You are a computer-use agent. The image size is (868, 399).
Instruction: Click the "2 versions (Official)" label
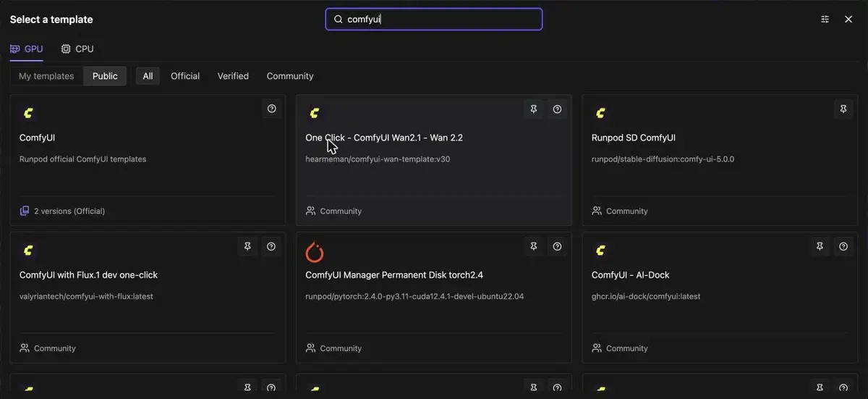click(x=69, y=211)
